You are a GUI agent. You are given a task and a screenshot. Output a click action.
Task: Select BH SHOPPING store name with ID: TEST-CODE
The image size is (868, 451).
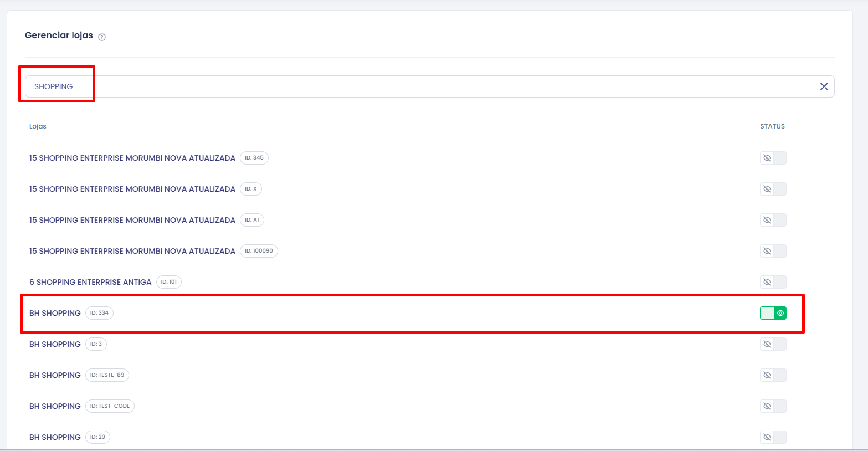point(55,406)
